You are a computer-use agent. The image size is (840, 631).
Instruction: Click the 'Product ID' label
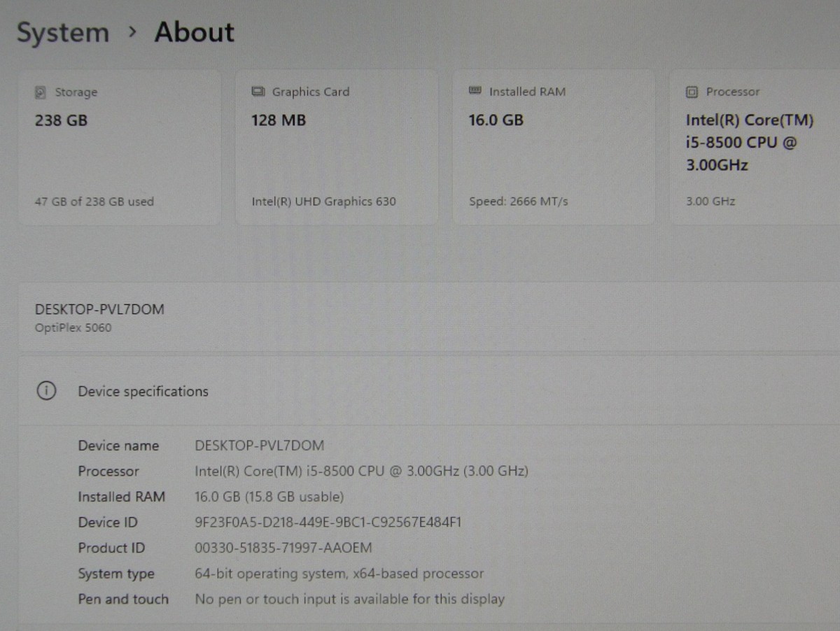(x=111, y=548)
